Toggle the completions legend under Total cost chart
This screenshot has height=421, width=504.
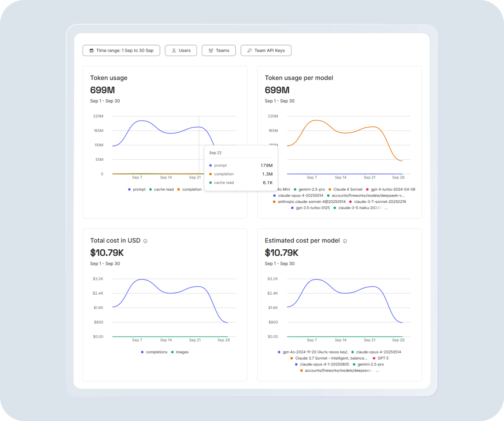click(x=154, y=352)
